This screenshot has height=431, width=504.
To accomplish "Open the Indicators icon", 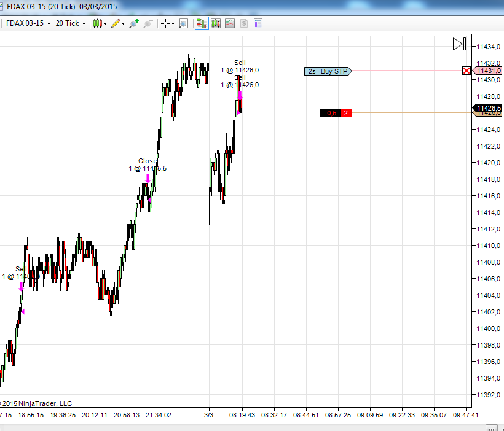I will point(230,23).
